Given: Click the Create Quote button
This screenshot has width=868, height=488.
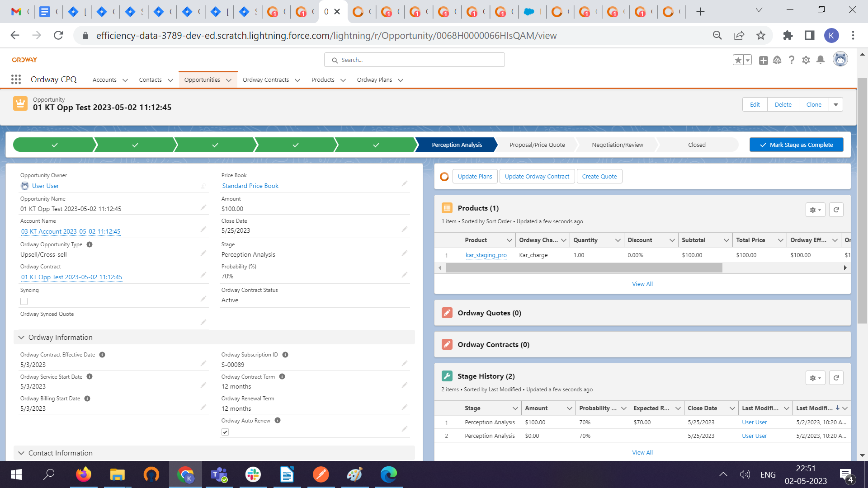Looking at the screenshot, I should [x=599, y=176].
